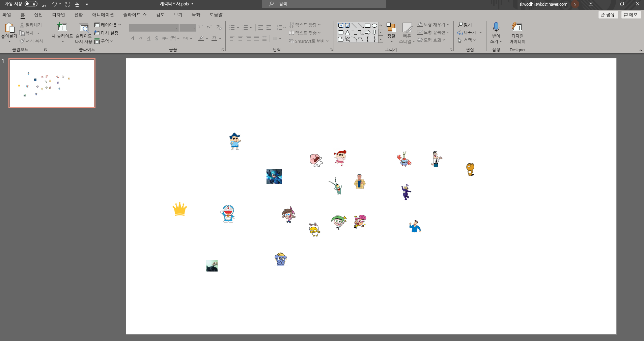Open the 선택 select dropdown
Image resolution: width=644 pixels, height=341 pixels.
pyautogui.click(x=467, y=40)
